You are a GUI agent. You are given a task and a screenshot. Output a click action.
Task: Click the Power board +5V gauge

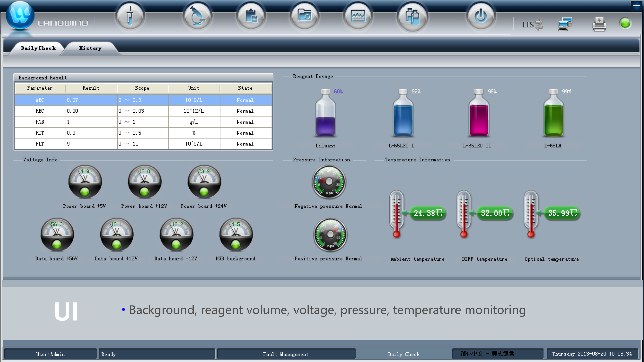point(85,182)
